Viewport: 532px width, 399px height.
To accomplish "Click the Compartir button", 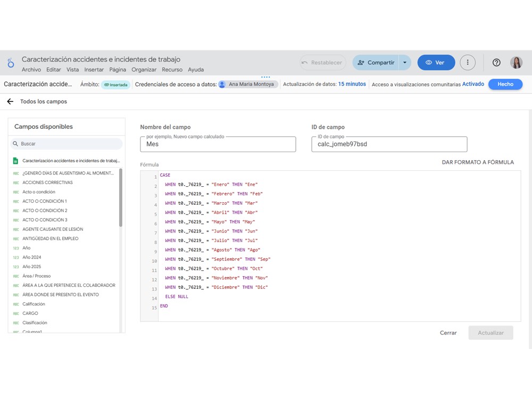I will click(376, 62).
